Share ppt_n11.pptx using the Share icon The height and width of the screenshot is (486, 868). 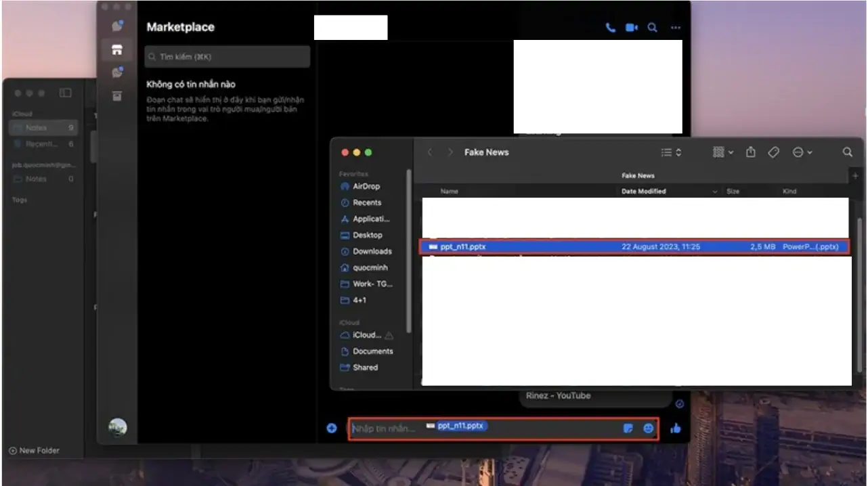coord(750,152)
